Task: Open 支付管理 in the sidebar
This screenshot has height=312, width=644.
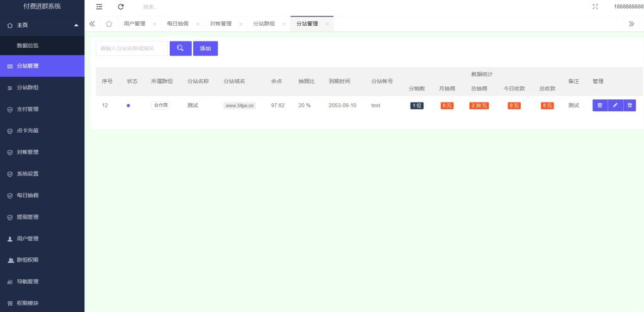Action: click(x=28, y=109)
